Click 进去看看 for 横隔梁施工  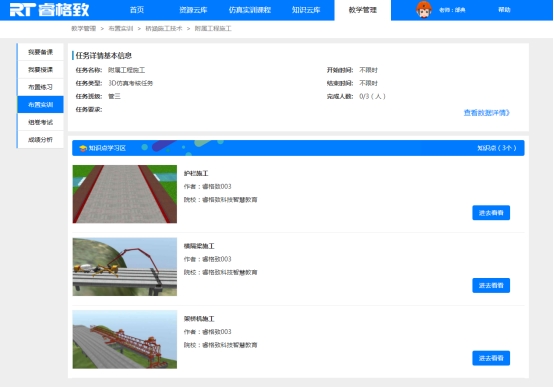(491, 286)
